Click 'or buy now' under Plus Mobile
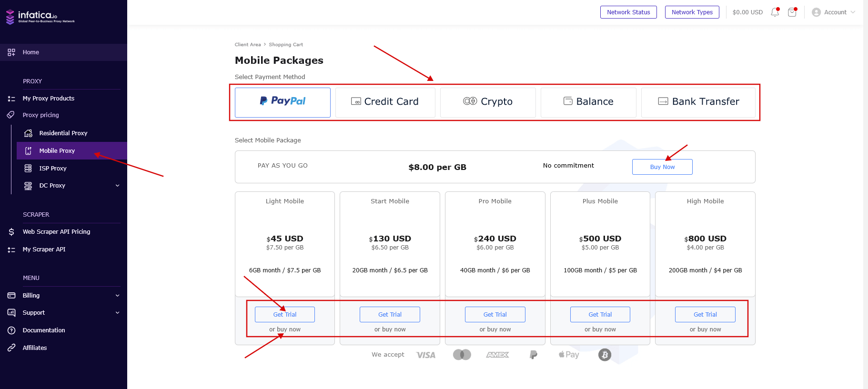868x389 pixels. [x=600, y=329]
